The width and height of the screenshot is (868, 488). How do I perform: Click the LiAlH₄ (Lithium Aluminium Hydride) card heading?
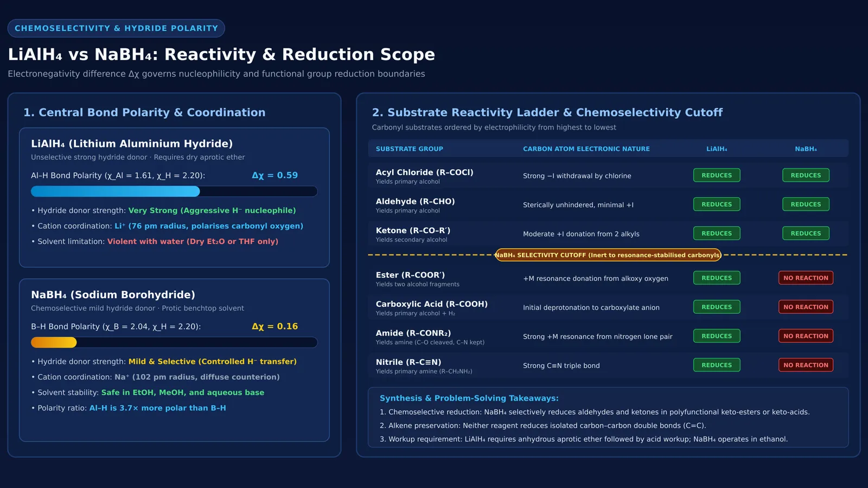(x=132, y=144)
